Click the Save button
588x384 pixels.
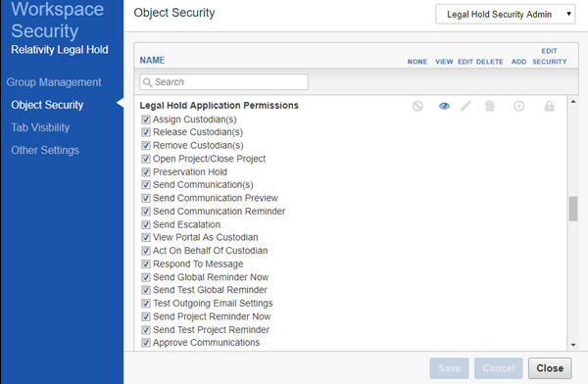[x=449, y=368]
